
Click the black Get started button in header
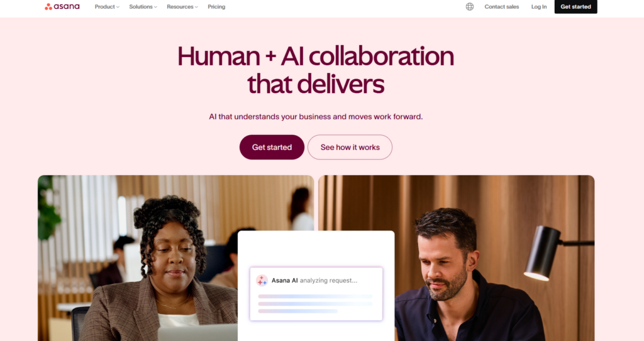[576, 6]
